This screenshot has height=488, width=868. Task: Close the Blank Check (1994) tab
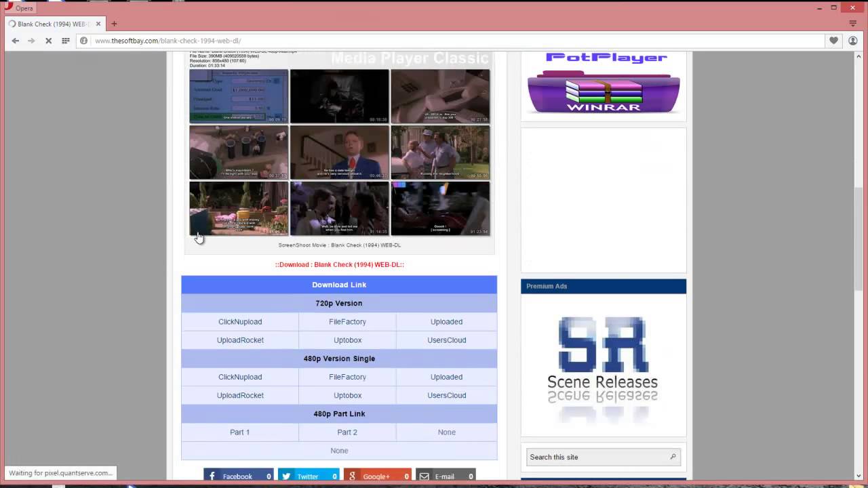click(98, 24)
